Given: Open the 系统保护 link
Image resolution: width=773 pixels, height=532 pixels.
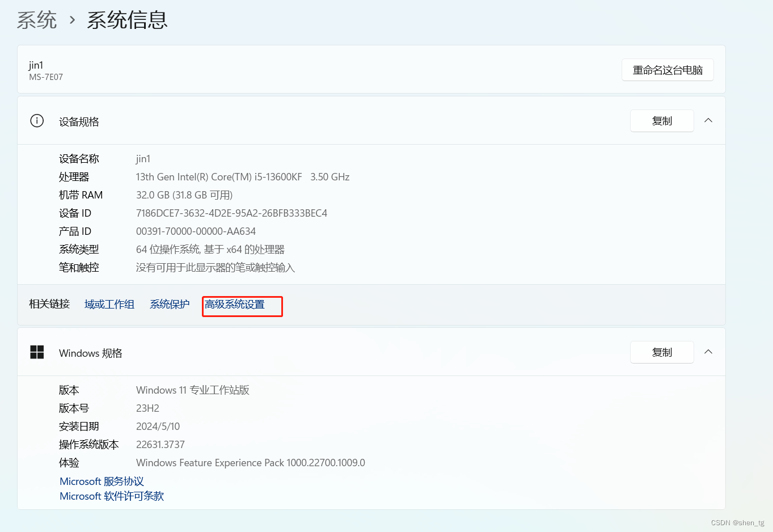Looking at the screenshot, I should click(170, 305).
